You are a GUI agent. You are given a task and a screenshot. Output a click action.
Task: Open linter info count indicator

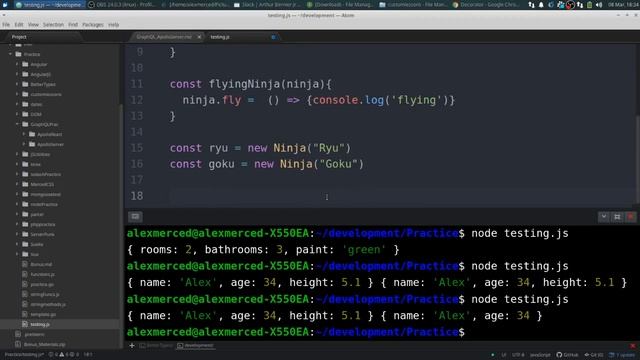[74, 355]
